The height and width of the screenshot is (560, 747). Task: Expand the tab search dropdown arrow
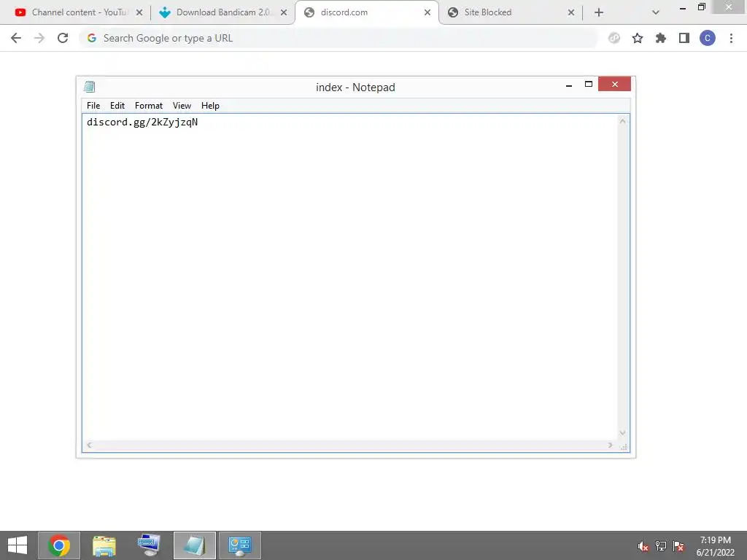(656, 12)
